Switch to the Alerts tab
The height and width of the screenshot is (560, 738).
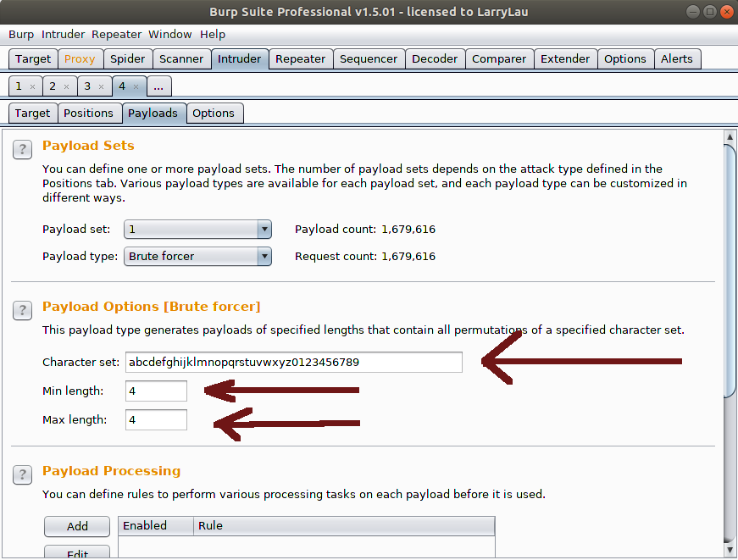pyautogui.click(x=677, y=59)
